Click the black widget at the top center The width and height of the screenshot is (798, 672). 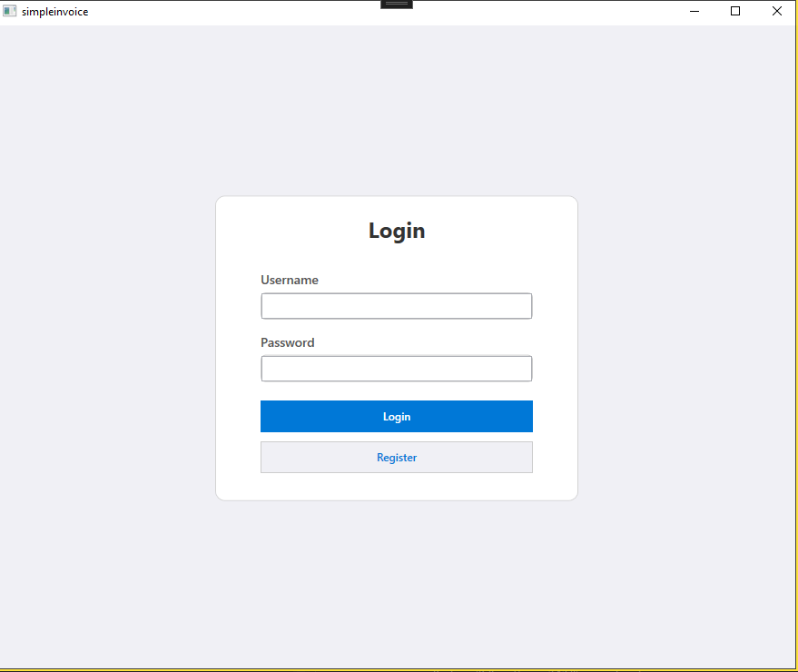click(397, 4)
